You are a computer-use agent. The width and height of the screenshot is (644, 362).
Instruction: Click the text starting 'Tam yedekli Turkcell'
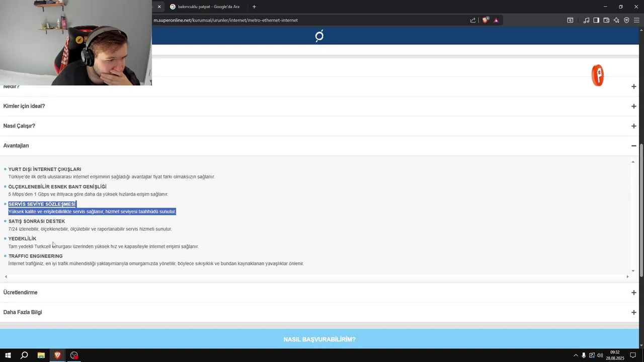(104, 246)
